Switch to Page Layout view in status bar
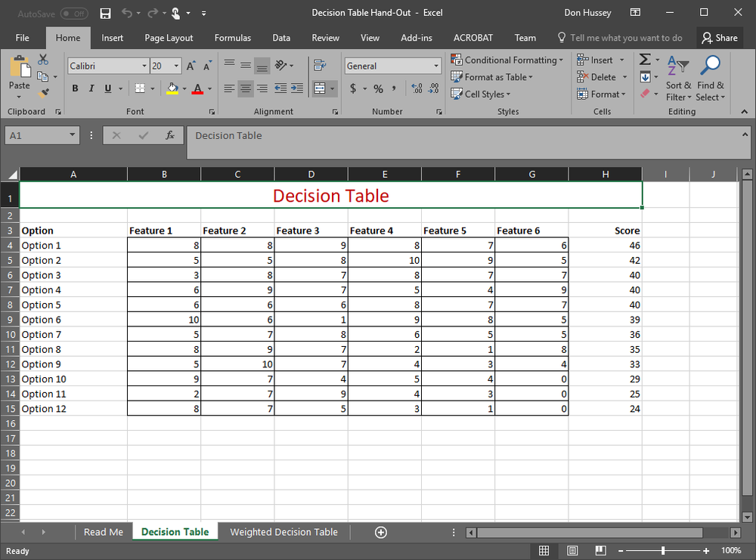The width and height of the screenshot is (756, 560). [572, 550]
